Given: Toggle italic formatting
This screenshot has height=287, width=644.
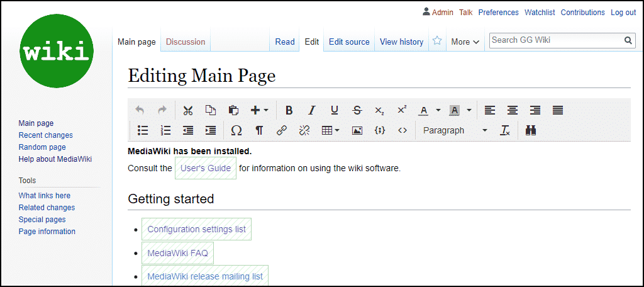Looking at the screenshot, I should pyautogui.click(x=312, y=110).
